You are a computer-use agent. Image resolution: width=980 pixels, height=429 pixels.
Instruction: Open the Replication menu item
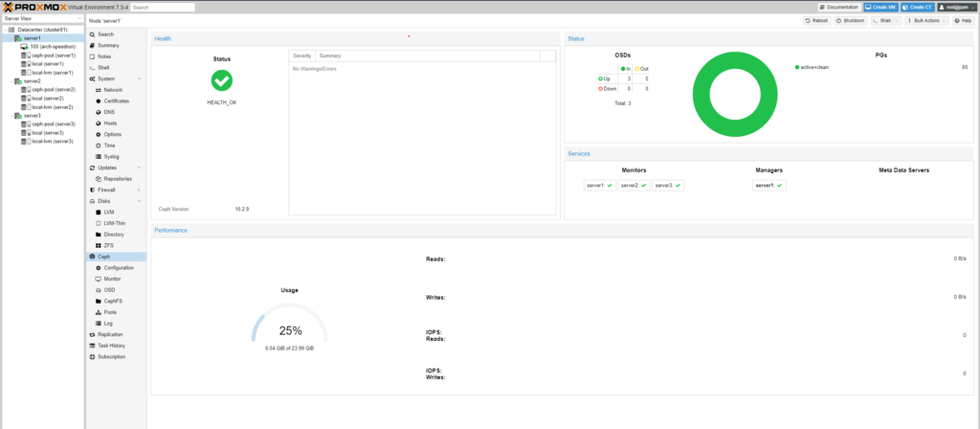(x=116, y=334)
